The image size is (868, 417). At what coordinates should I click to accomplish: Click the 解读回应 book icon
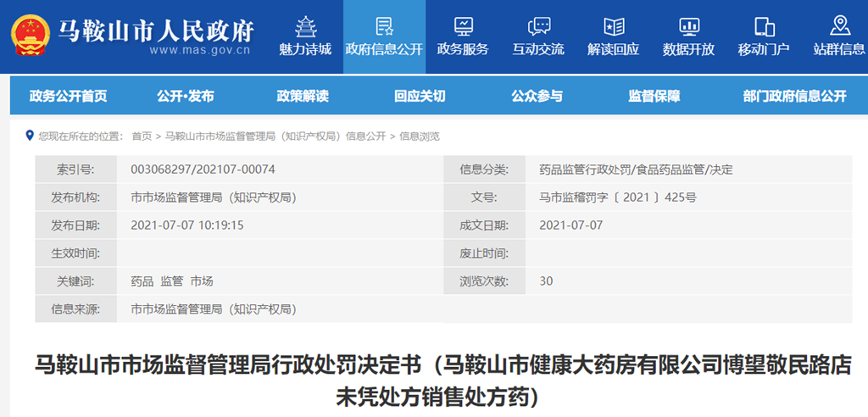(614, 26)
